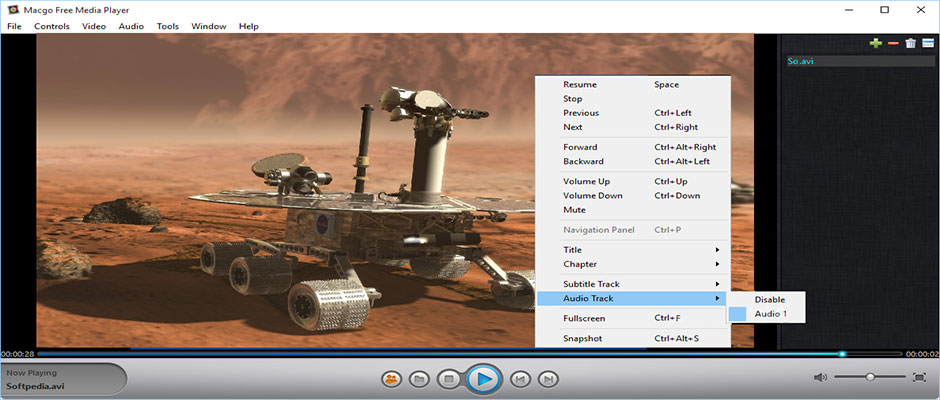
Task: Expand the Title submenu
Action: point(632,249)
